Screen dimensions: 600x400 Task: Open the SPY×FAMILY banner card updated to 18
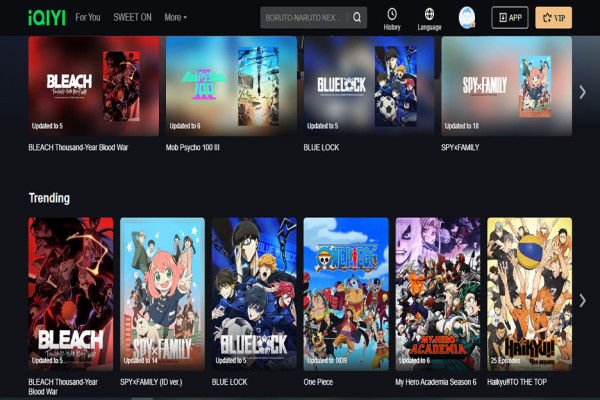[507, 86]
